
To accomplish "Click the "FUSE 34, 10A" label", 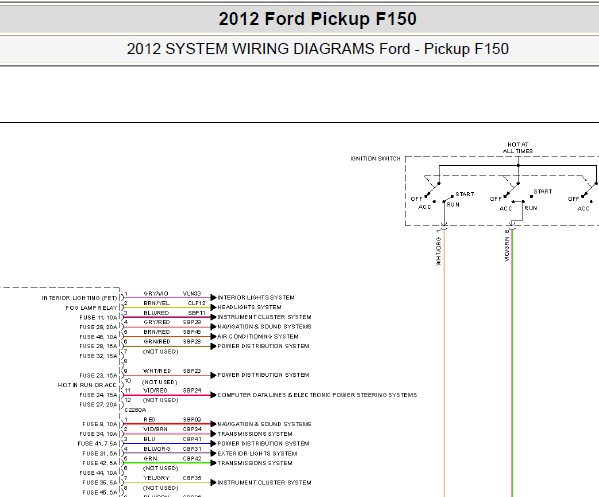I will click(98, 434).
